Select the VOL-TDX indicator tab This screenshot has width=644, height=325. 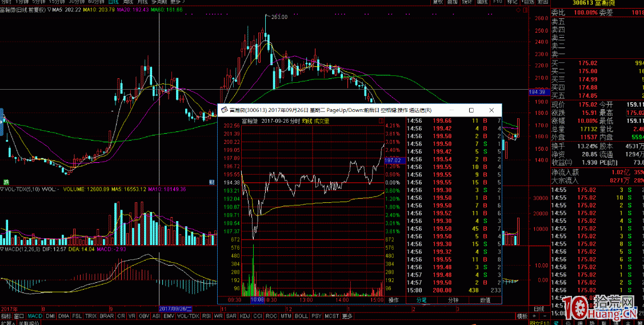pos(188,316)
